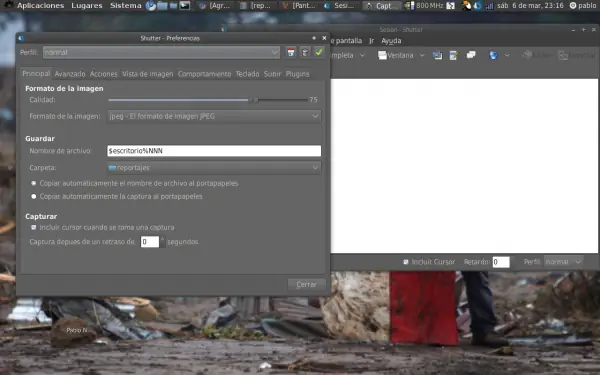The width and height of the screenshot is (600, 375).
Task: Open the Ayuda menu in Shutter
Action: (x=391, y=41)
